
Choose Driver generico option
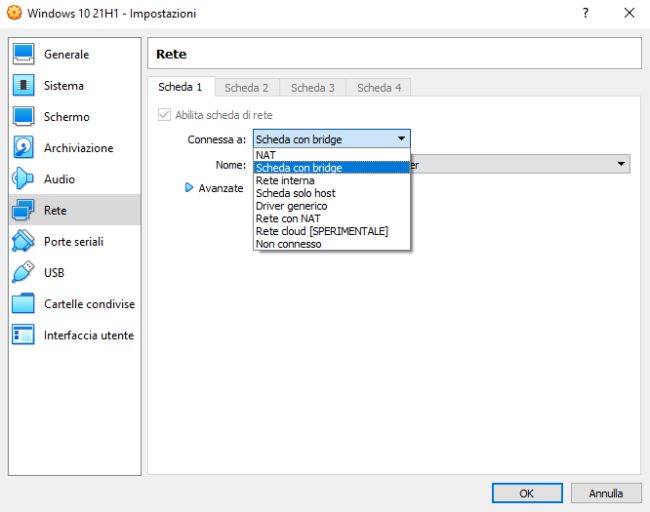[332, 206]
